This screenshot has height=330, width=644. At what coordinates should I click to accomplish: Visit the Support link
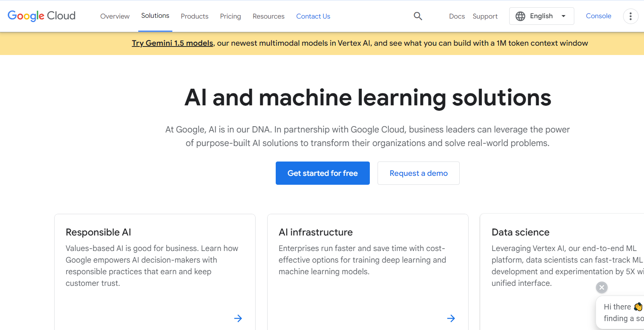point(485,16)
